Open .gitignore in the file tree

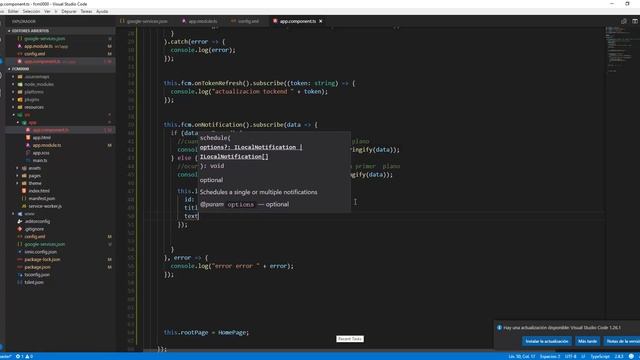click(34, 229)
